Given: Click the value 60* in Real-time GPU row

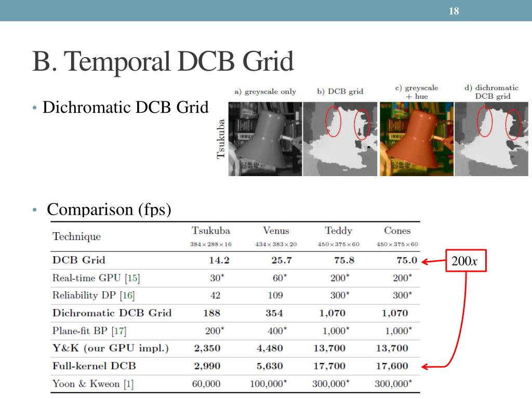Looking at the screenshot, I should point(280,278).
